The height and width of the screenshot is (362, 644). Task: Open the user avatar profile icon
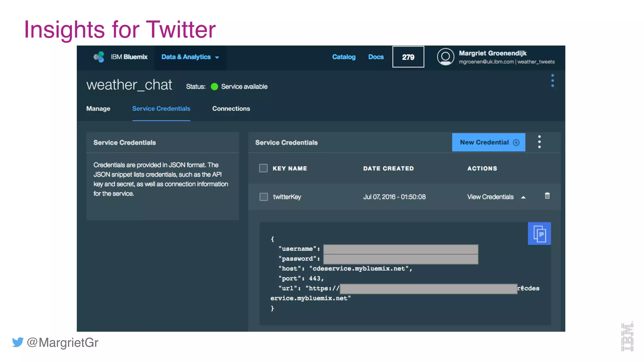(x=445, y=57)
